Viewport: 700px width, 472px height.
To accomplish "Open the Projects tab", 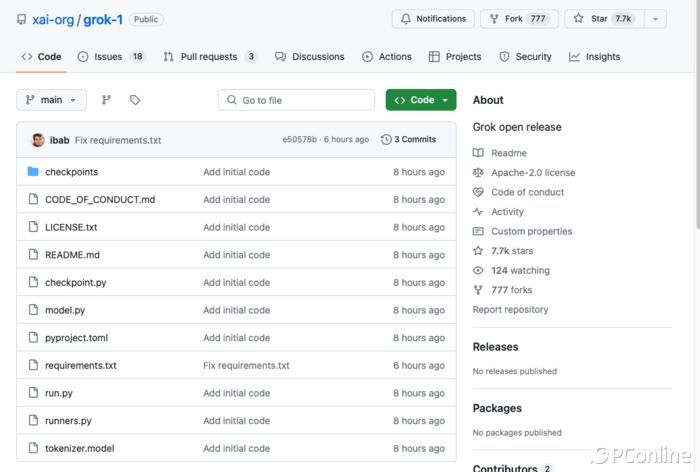I will click(x=455, y=57).
